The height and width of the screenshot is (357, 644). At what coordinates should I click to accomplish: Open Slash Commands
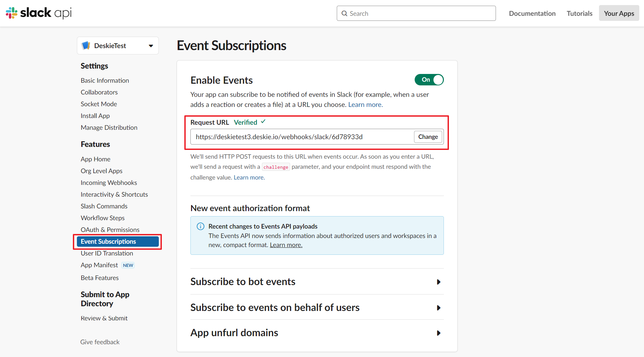[104, 206]
